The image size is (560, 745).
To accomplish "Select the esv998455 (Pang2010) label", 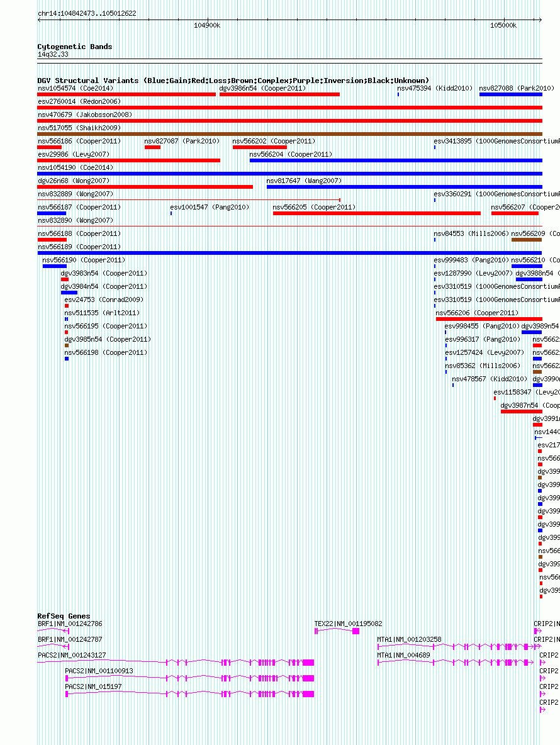I will point(482,327).
